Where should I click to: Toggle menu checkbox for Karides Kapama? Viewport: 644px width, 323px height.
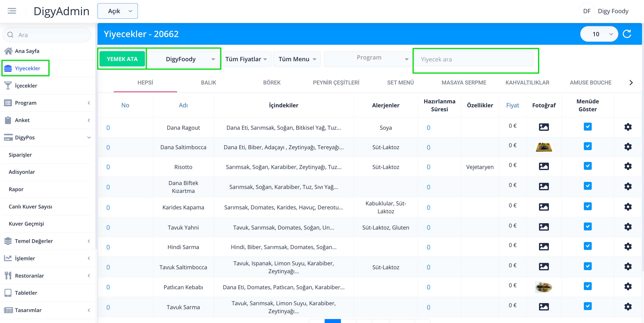(x=588, y=206)
